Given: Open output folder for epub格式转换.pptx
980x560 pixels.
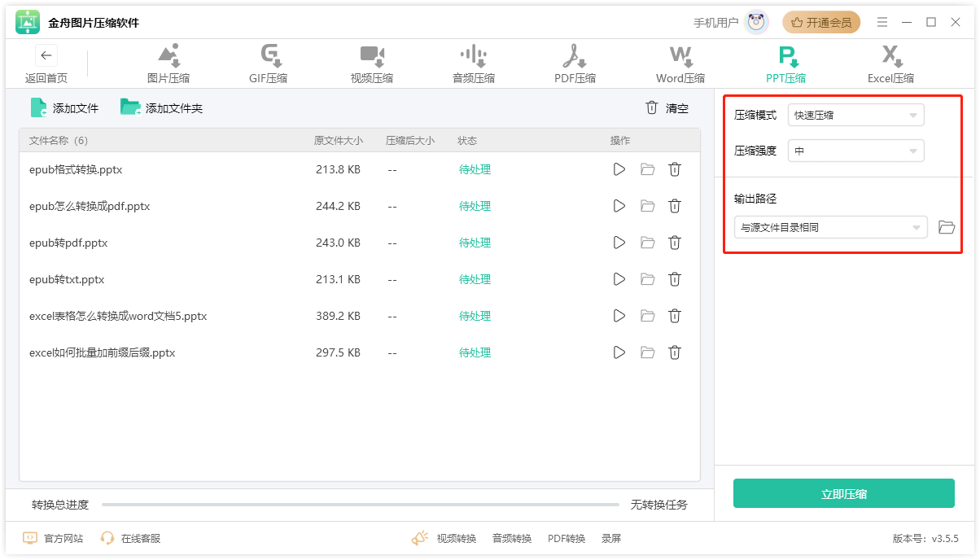Looking at the screenshot, I should [x=647, y=169].
